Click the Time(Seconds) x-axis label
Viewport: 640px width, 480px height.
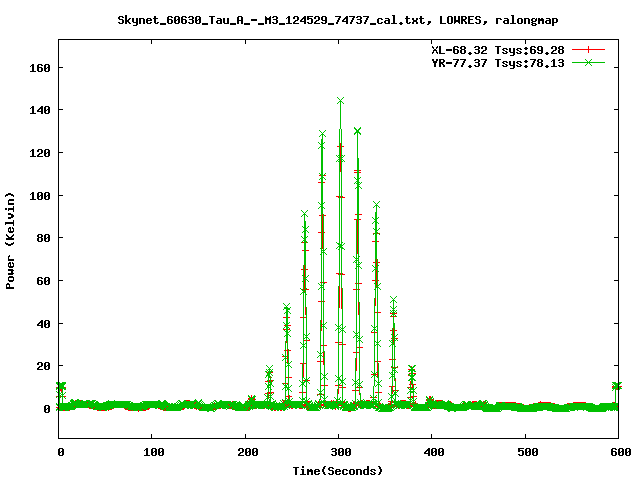[x=339, y=470]
